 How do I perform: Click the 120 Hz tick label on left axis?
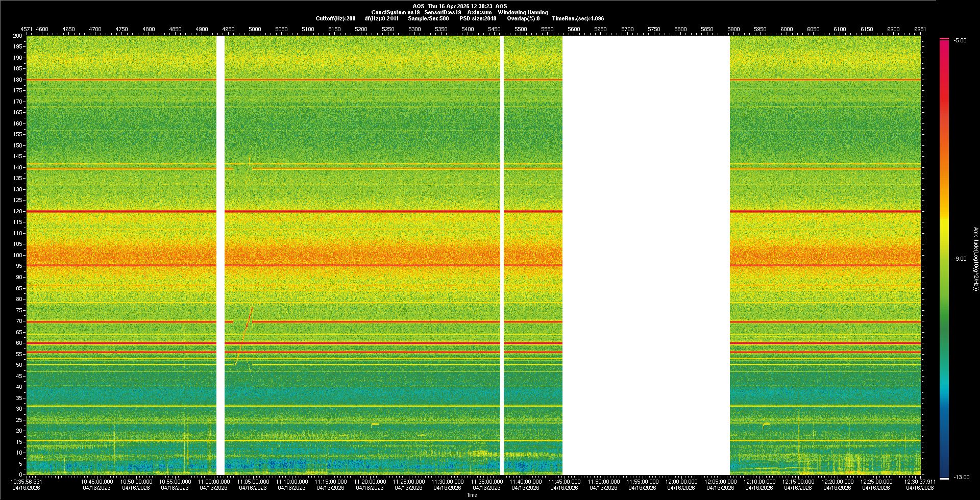click(17, 211)
